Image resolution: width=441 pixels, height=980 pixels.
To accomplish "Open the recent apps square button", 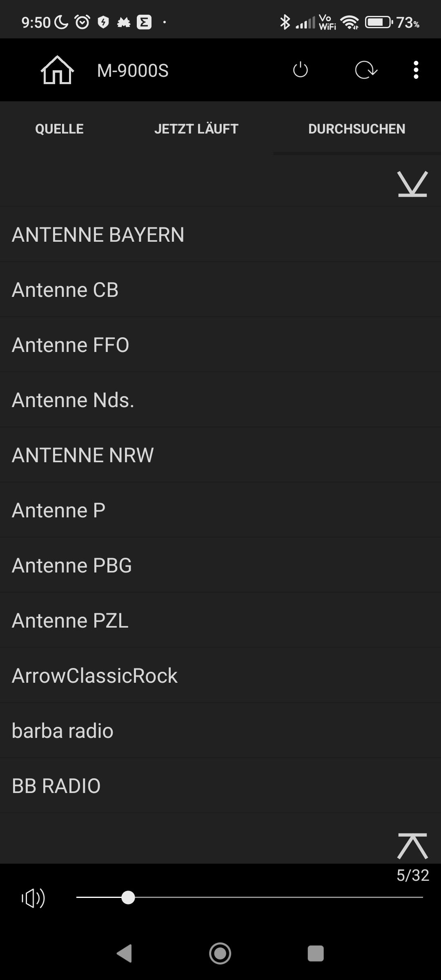I will click(315, 954).
